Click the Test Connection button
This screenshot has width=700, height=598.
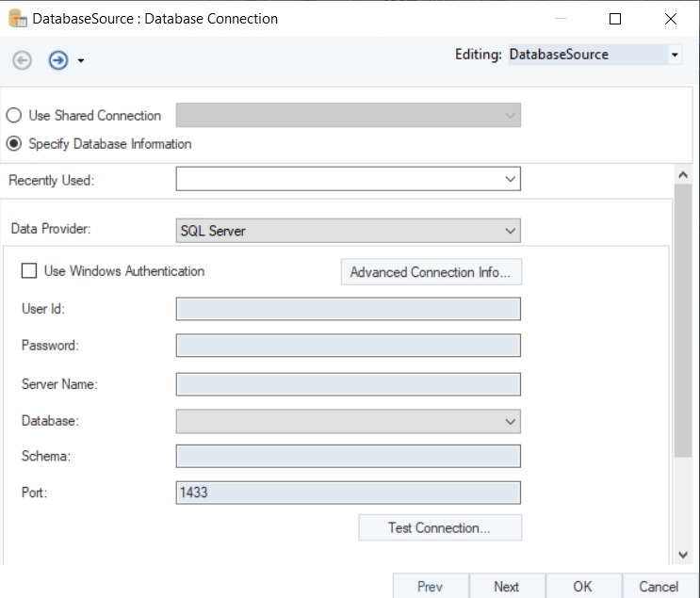click(x=439, y=527)
